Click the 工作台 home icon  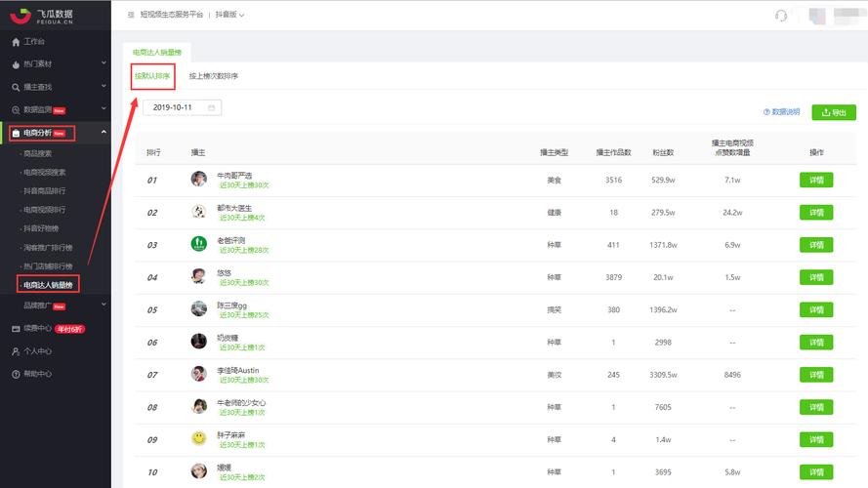point(16,42)
